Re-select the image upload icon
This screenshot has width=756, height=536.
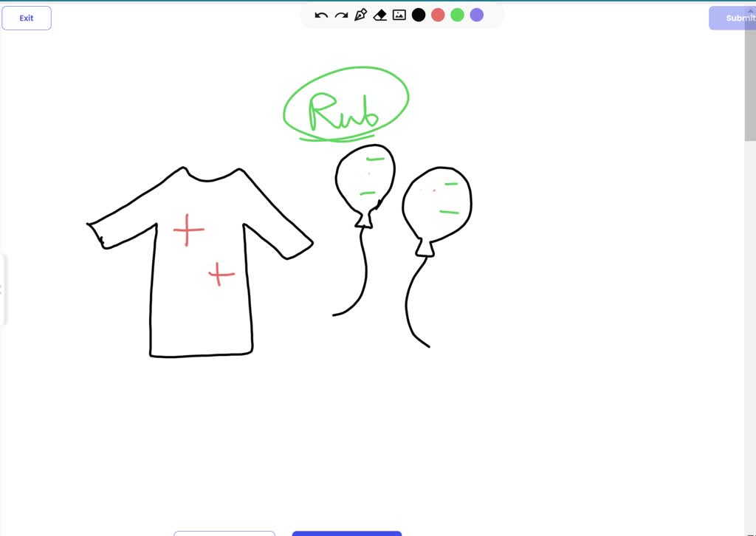click(x=399, y=14)
